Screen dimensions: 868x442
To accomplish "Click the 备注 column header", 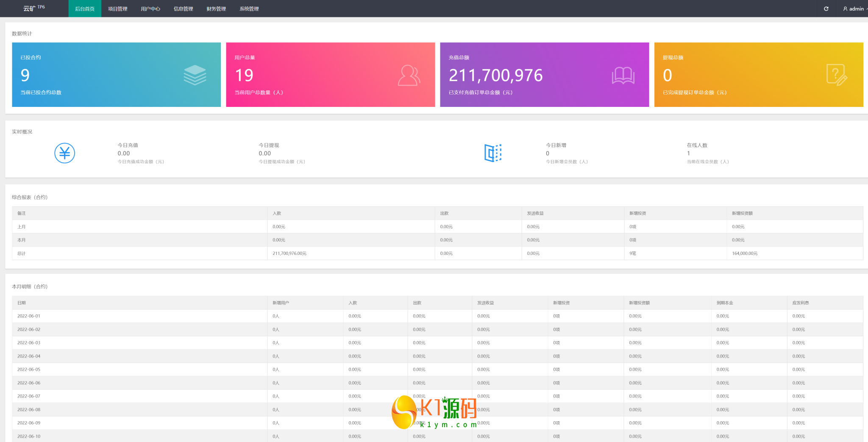I will tap(21, 213).
